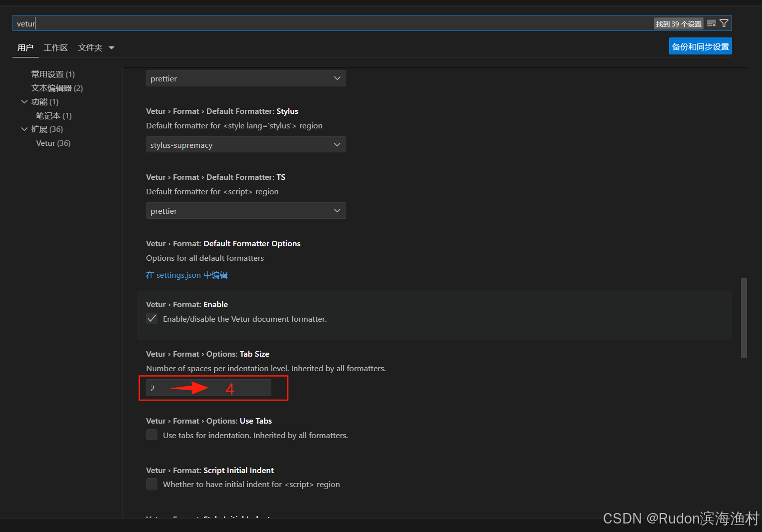Image resolution: width=762 pixels, height=532 pixels.
Task: Switch to the 工作区 tab
Action: (55, 47)
